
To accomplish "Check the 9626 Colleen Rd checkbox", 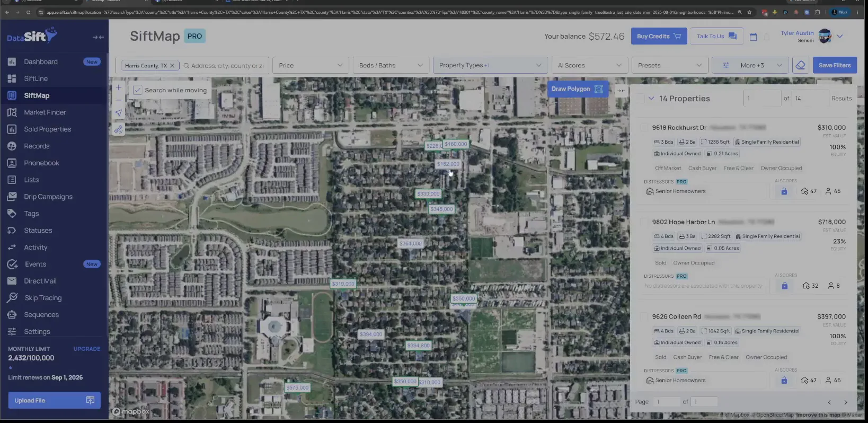I will [x=644, y=316].
